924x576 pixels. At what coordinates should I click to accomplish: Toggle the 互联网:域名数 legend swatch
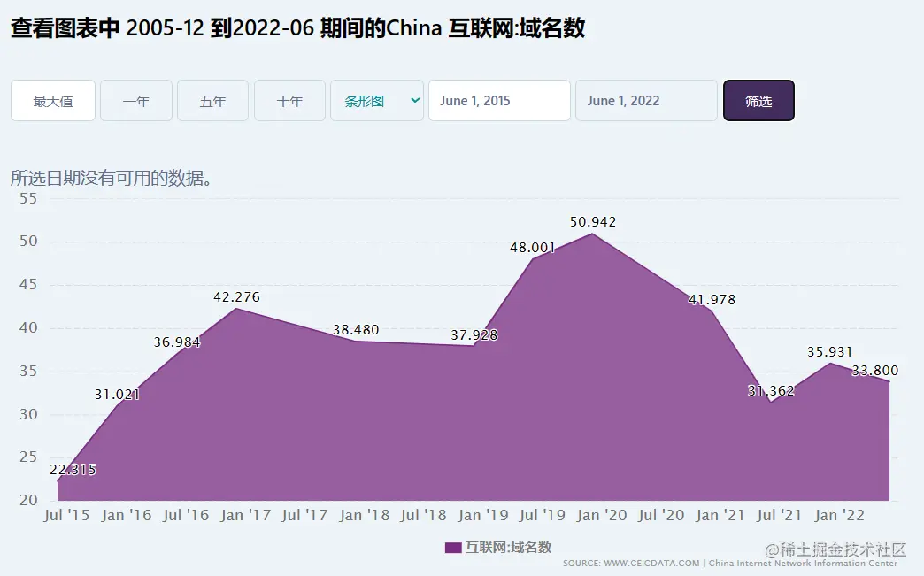click(x=453, y=548)
